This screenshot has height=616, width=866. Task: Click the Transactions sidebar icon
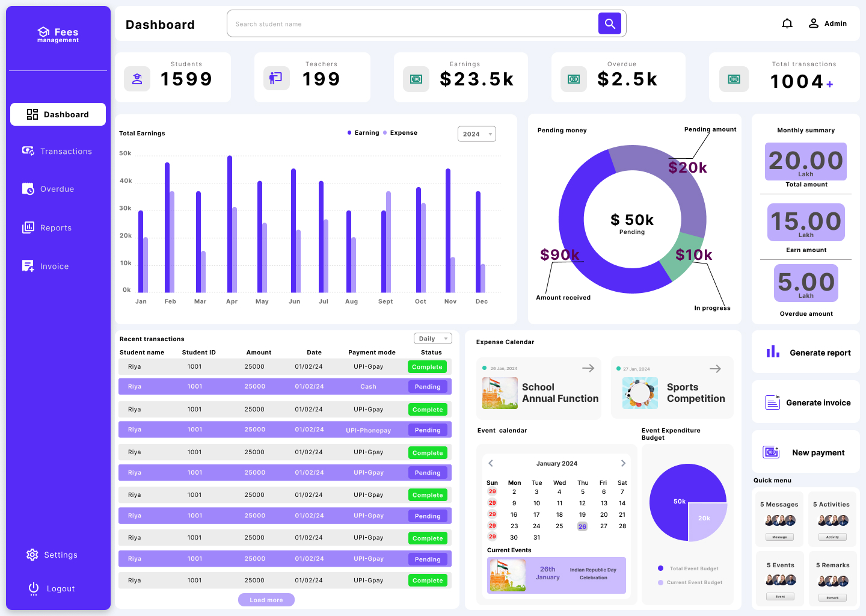coord(28,151)
